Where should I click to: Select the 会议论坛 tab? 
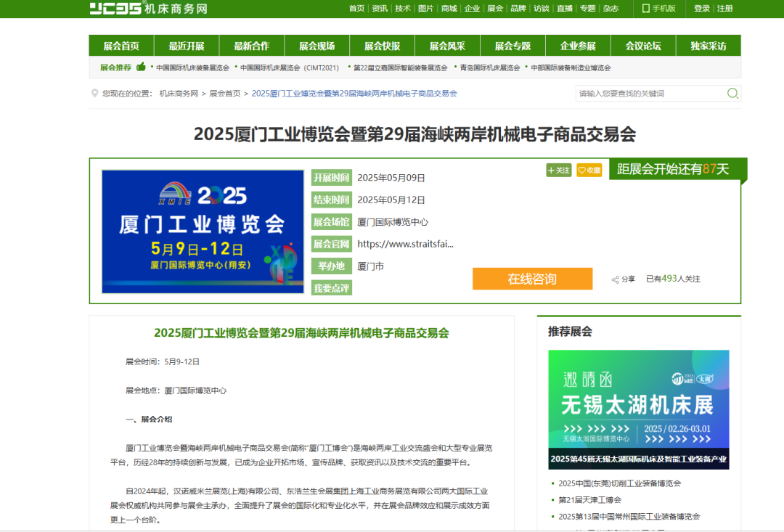point(643,46)
